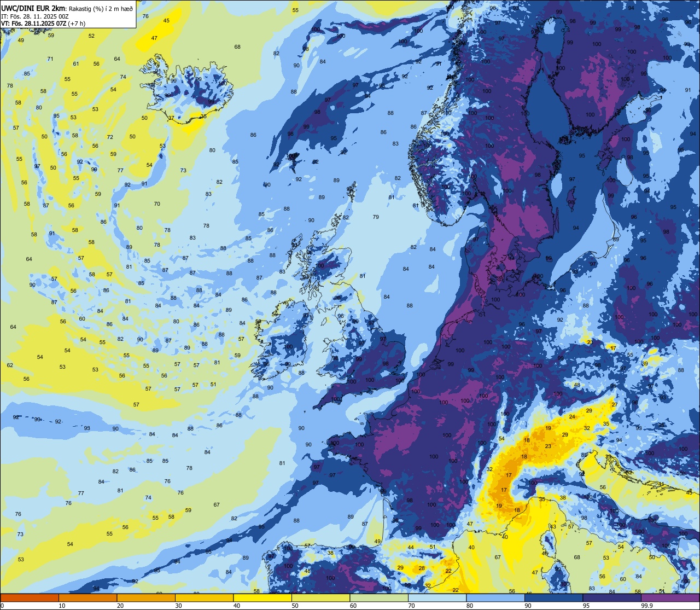Click the legend tick label '60'
This screenshot has width=700, height=610.
pyautogui.click(x=353, y=606)
